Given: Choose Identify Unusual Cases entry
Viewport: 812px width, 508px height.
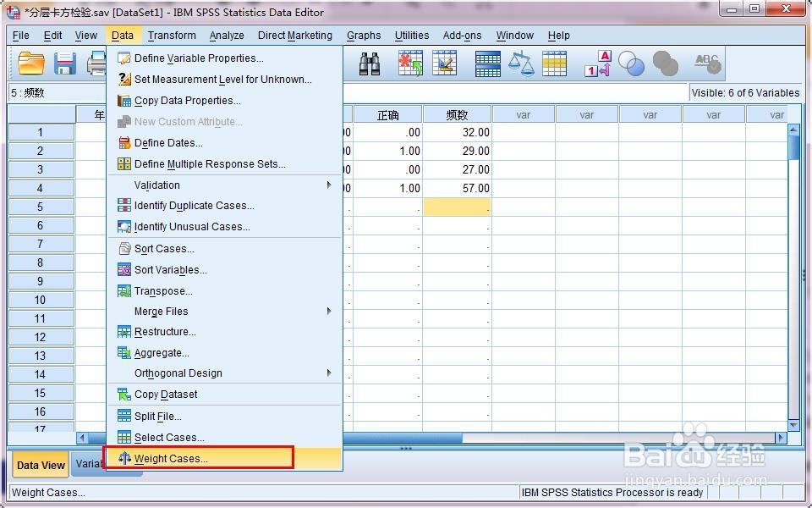Looking at the screenshot, I should pyautogui.click(x=223, y=227).
